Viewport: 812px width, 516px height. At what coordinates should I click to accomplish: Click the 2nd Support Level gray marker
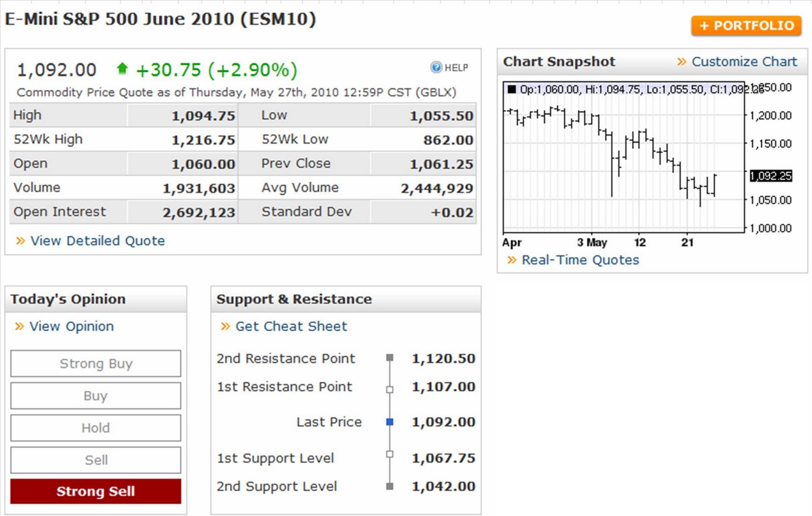(390, 486)
